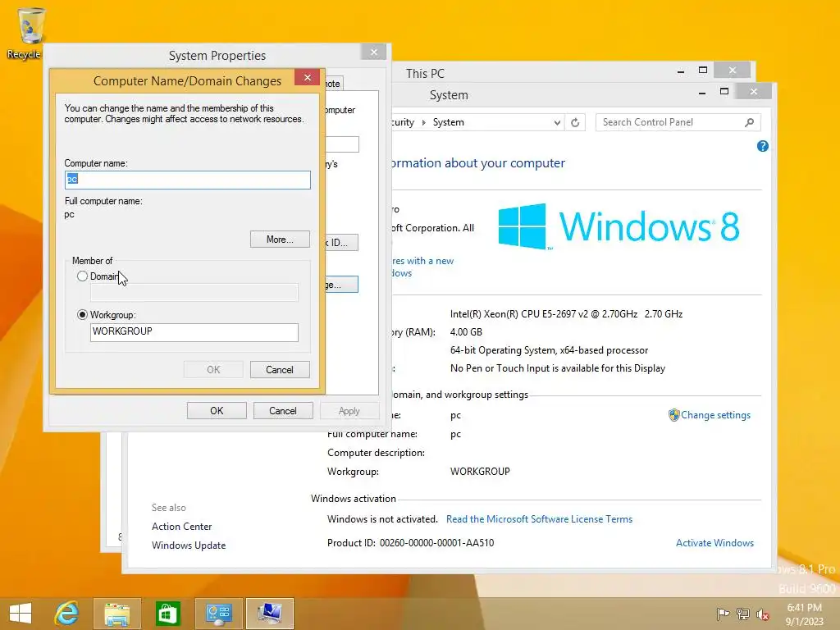The width and height of the screenshot is (840, 630).
Task: Close the Computer Name/Domain Changes dialog
Action: 308,78
